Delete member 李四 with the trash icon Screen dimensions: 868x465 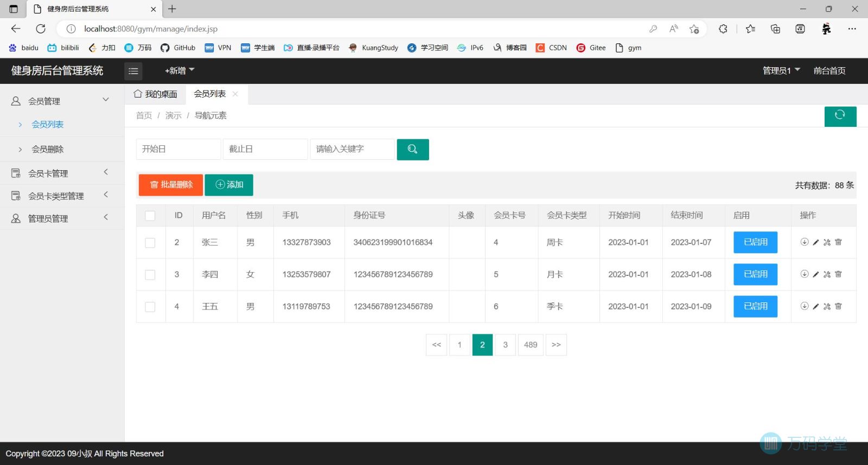point(838,274)
